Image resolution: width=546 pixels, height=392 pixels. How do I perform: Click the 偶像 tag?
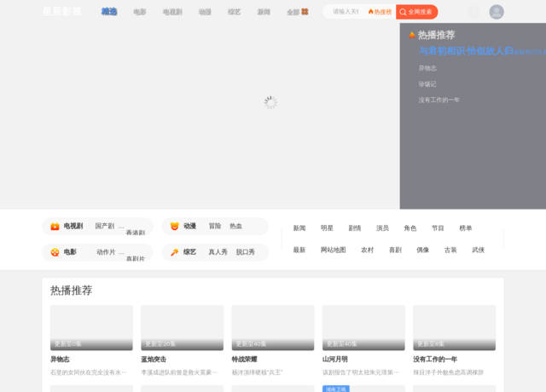pyautogui.click(x=422, y=250)
